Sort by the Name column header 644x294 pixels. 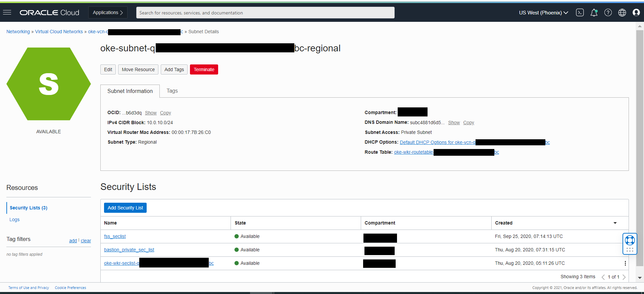[110, 223]
